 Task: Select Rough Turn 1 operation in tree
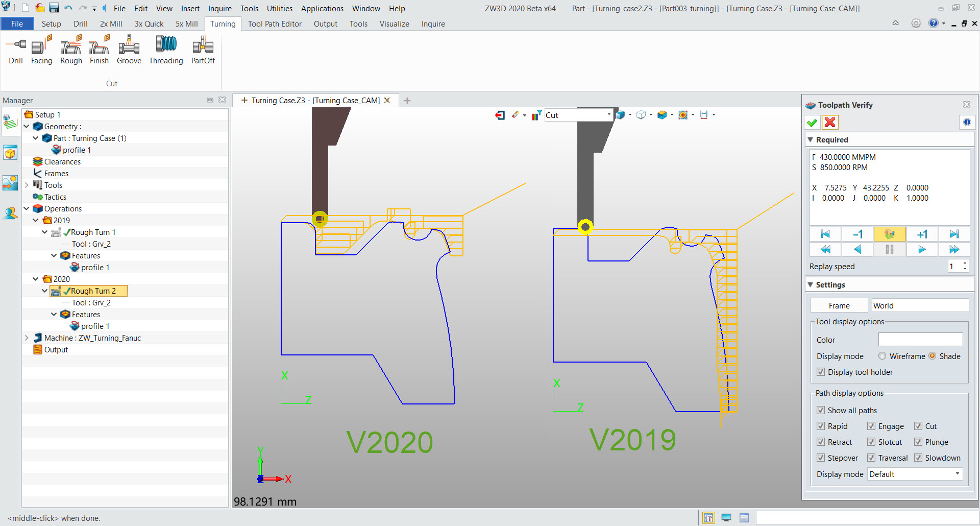93,232
